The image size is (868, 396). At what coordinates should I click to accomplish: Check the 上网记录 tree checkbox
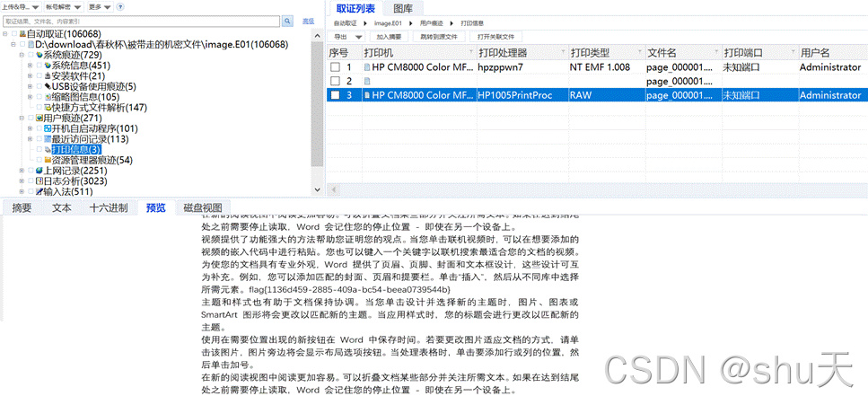[31, 171]
